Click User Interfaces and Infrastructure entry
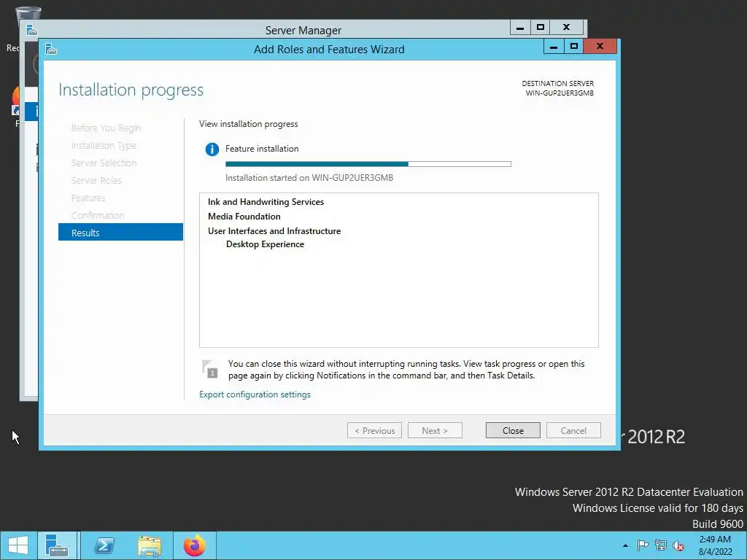This screenshot has width=747, height=560. pyautogui.click(x=274, y=231)
